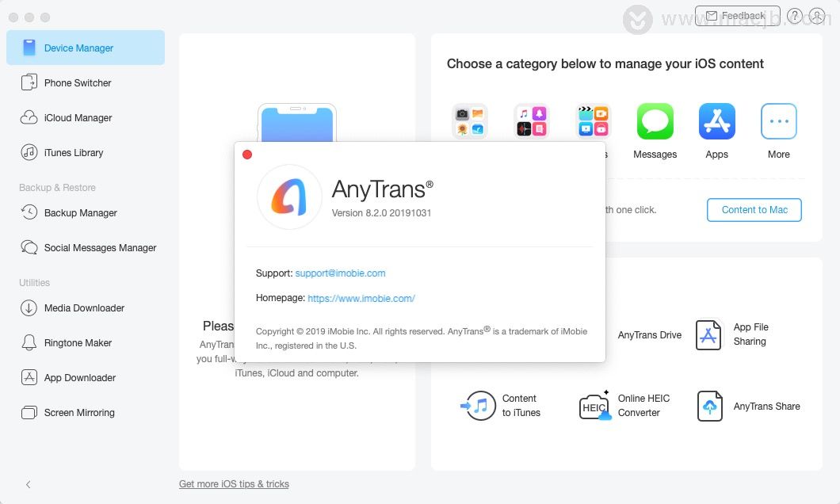This screenshot has height=504, width=840.
Task: Open the support@imobie.com email link
Action: coord(340,273)
